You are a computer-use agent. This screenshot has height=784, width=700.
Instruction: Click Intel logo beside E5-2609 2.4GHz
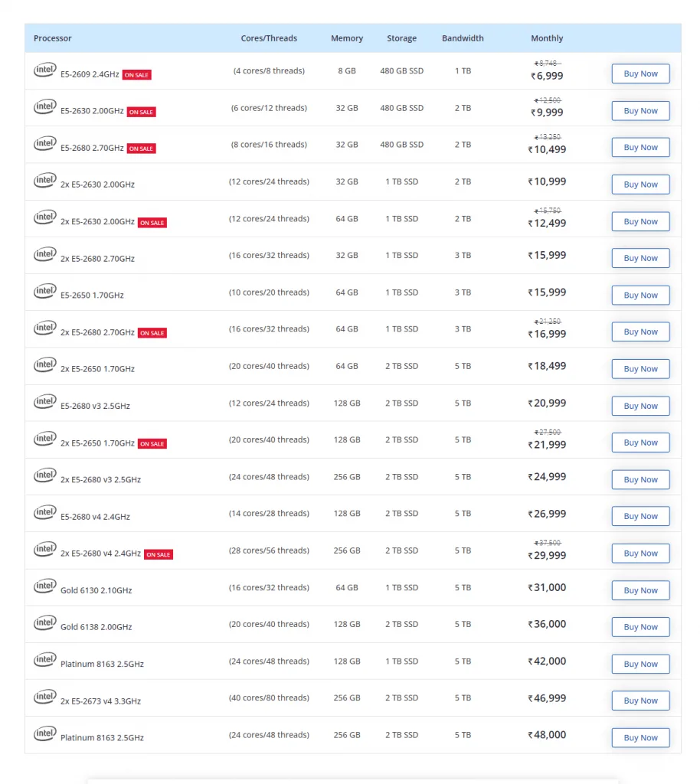pyautogui.click(x=44, y=70)
